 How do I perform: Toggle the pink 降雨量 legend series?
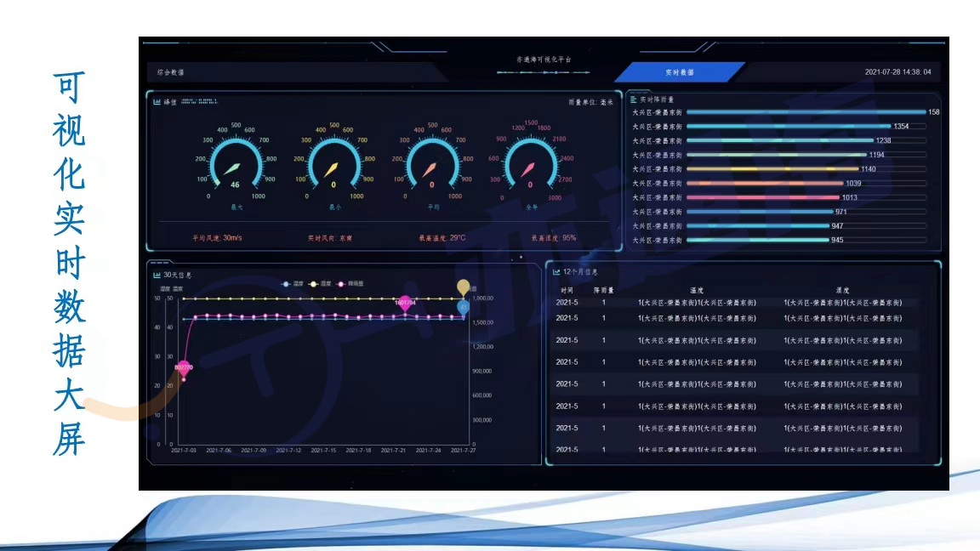pyautogui.click(x=350, y=284)
